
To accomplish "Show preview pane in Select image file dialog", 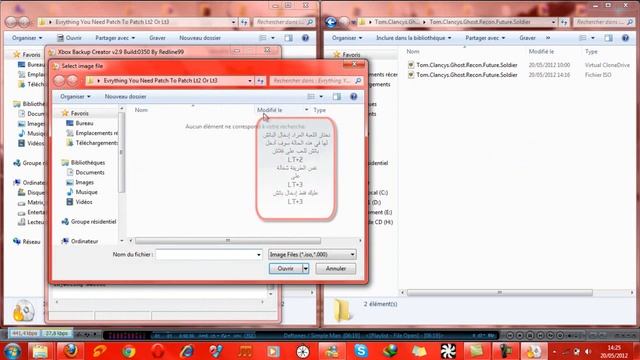I will (x=337, y=97).
